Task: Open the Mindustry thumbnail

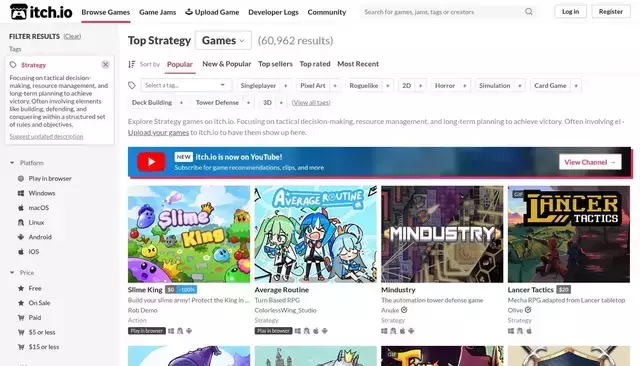Action: pos(442,234)
